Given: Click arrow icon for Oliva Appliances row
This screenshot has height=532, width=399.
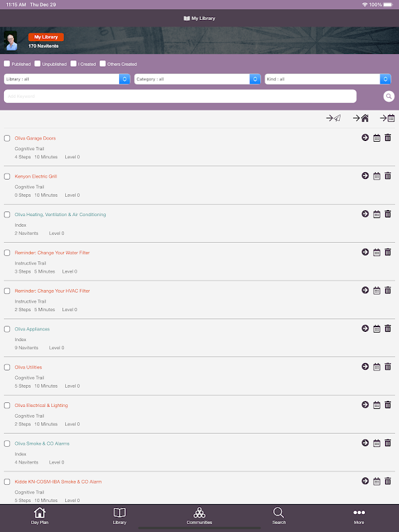Looking at the screenshot, I should 365,329.
